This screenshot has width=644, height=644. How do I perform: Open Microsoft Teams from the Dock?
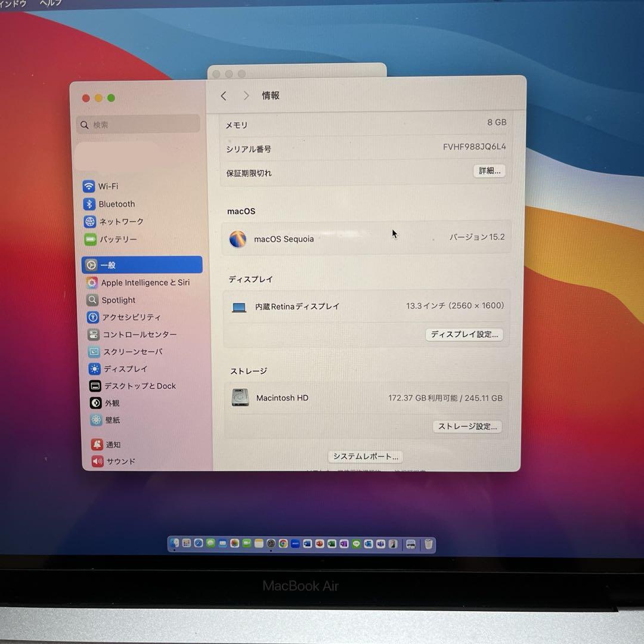click(x=380, y=544)
